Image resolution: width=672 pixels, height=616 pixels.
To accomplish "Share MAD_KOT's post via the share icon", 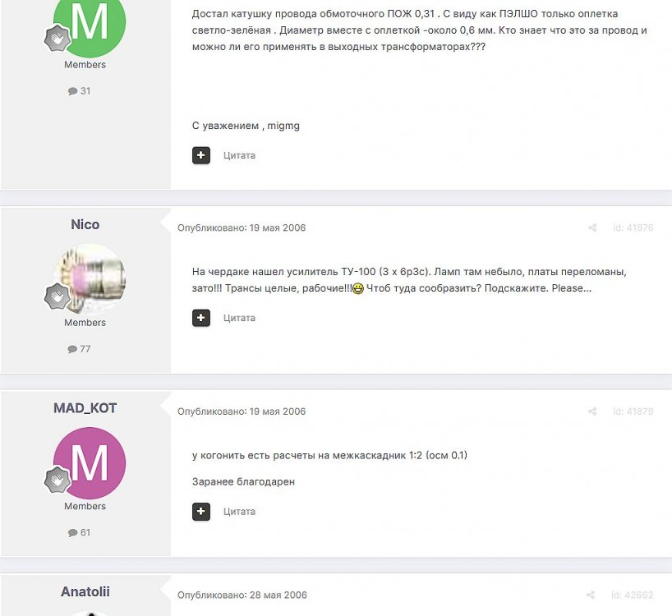I will pos(592,411).
